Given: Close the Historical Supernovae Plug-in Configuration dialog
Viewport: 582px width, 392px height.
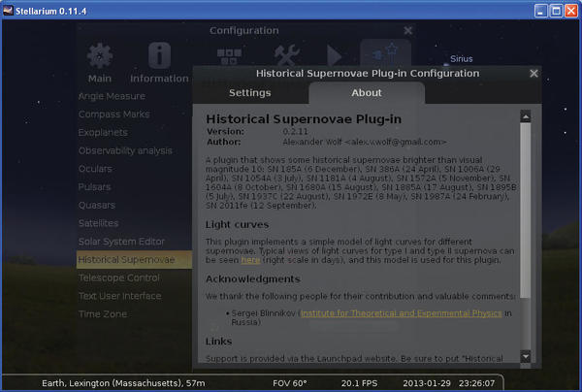Looking at the screenshot, I should [x=533, y=73].
